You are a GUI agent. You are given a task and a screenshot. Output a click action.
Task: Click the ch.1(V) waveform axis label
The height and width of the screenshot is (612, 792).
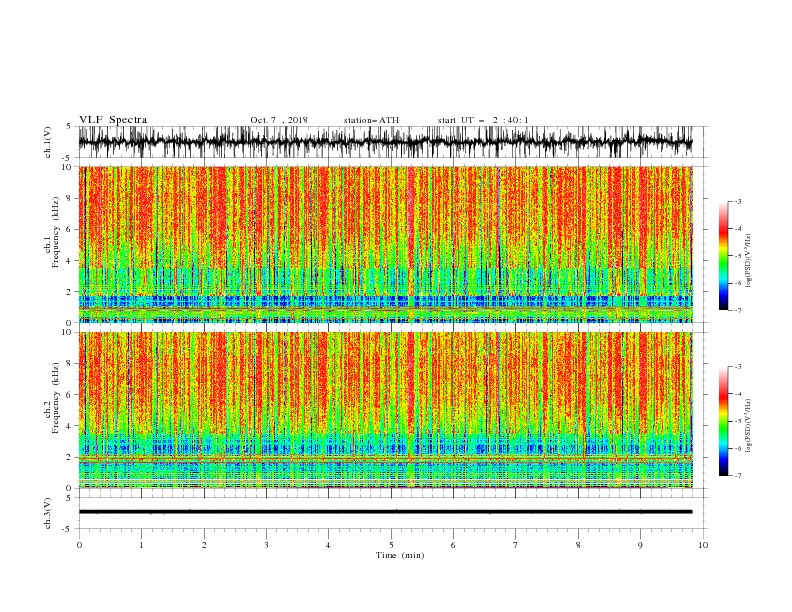(49, 142)
